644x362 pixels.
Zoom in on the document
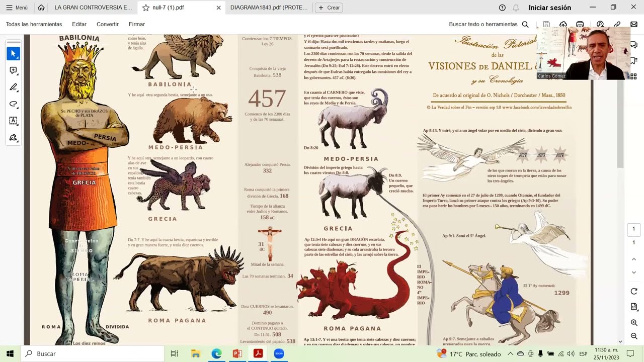tap(634, 322)
